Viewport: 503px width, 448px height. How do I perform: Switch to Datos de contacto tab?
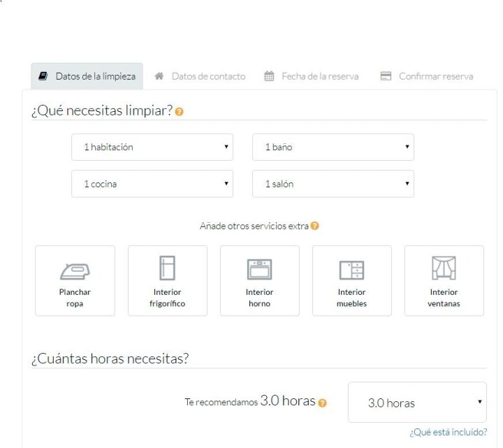[201, 76]
